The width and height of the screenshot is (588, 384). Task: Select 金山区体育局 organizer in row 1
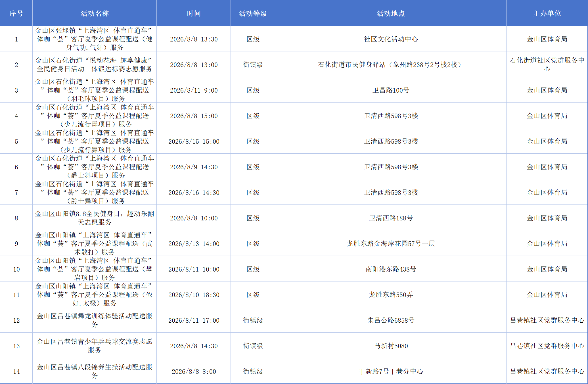coord(547,39)
